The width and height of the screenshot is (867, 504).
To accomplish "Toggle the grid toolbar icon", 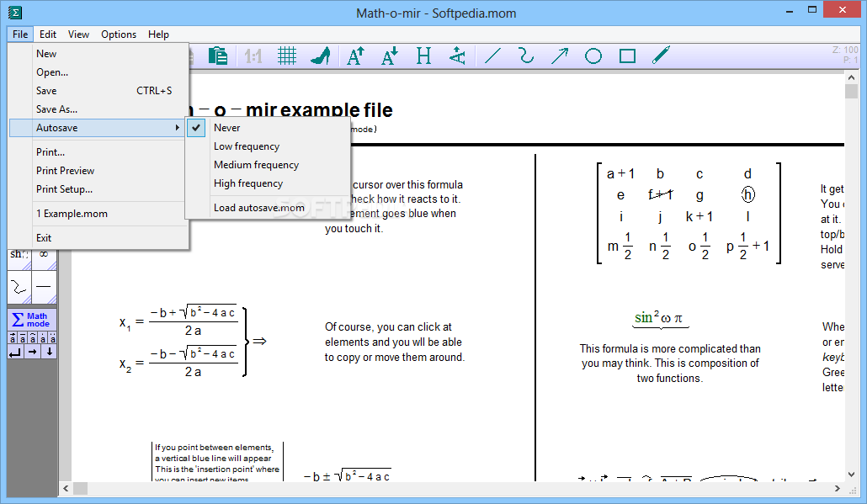I will point(287,56).
